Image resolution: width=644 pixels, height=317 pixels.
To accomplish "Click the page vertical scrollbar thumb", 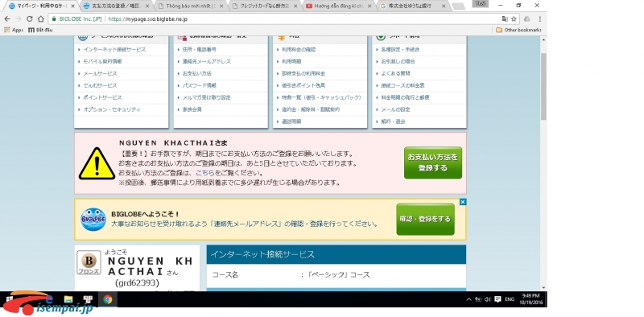I will [543, 86].
